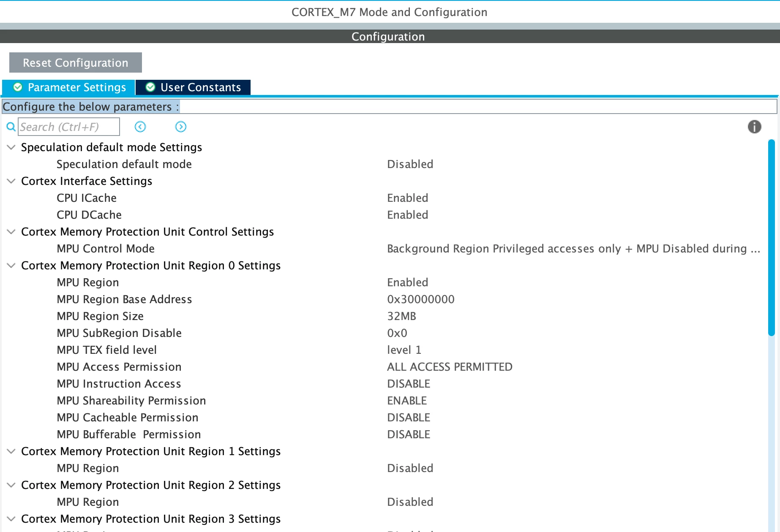Change MPU Bufferable Permission DISABLE value
The image size is (780, 532).
409,434
